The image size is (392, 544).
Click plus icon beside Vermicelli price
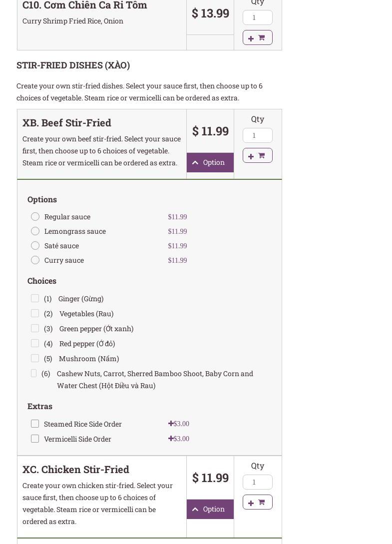tap(171, 439)
